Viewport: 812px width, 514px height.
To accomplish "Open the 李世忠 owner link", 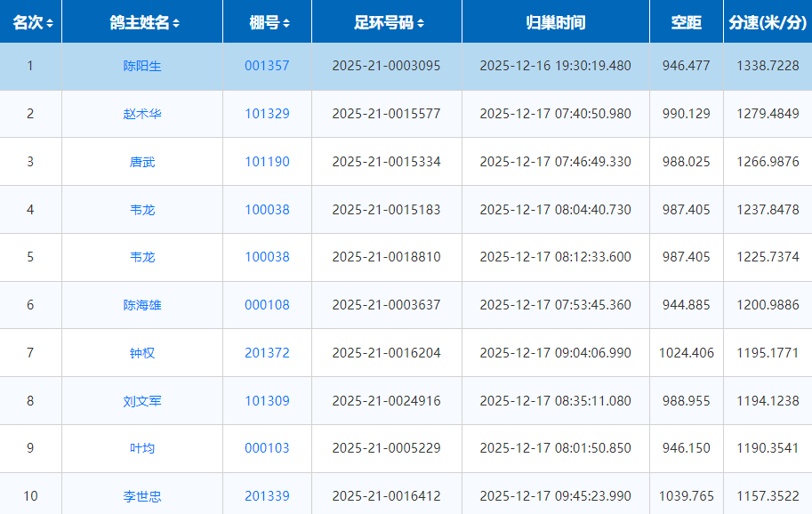I will point(142,496).
